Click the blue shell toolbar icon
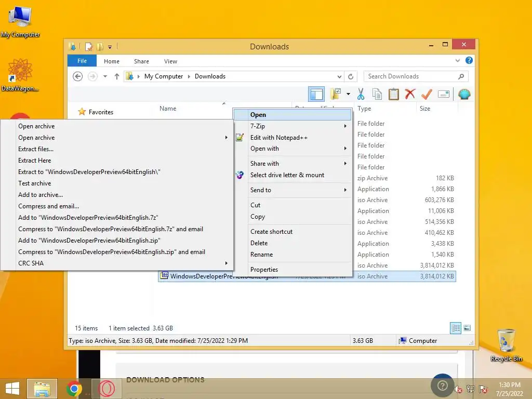Image resolution: width=532 pixels, height=399 pixels. pyautogui.click(x=464, y=94)
